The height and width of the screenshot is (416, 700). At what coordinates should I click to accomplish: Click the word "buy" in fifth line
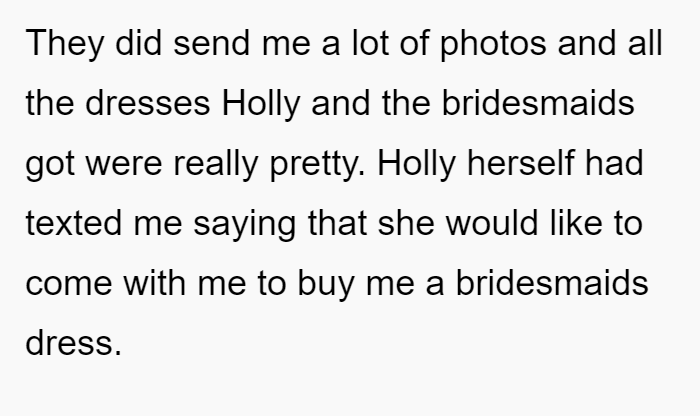(x=326, y=284)
